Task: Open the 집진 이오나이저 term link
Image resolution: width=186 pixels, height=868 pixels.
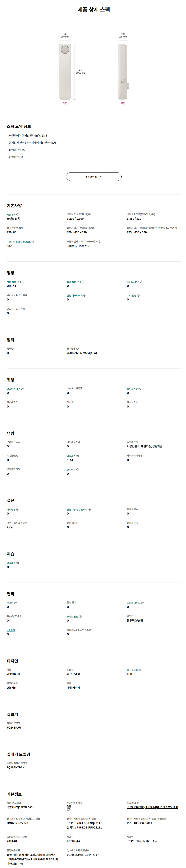Action: (x=75, y=296)
